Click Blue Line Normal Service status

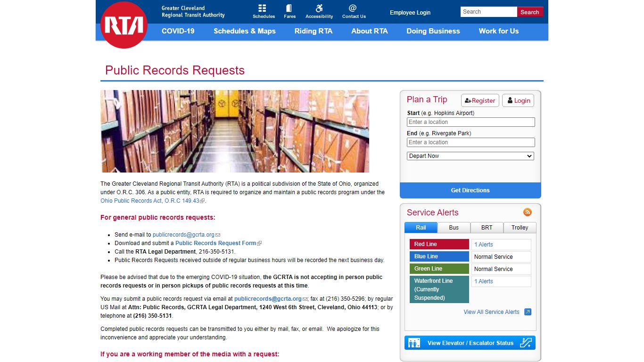pos(502,257)
